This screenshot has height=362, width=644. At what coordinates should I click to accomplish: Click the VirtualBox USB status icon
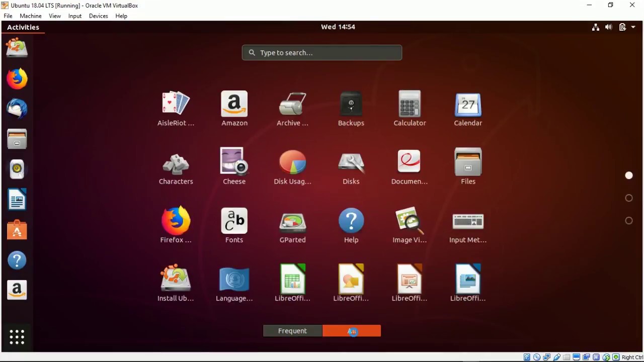click(x=557, y=357)
